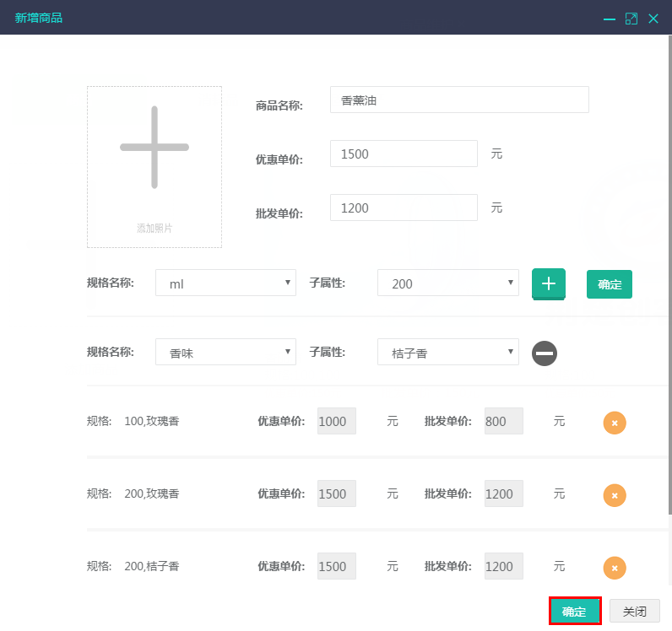Select the 批发单价 field showing 1200

(404, 208)
